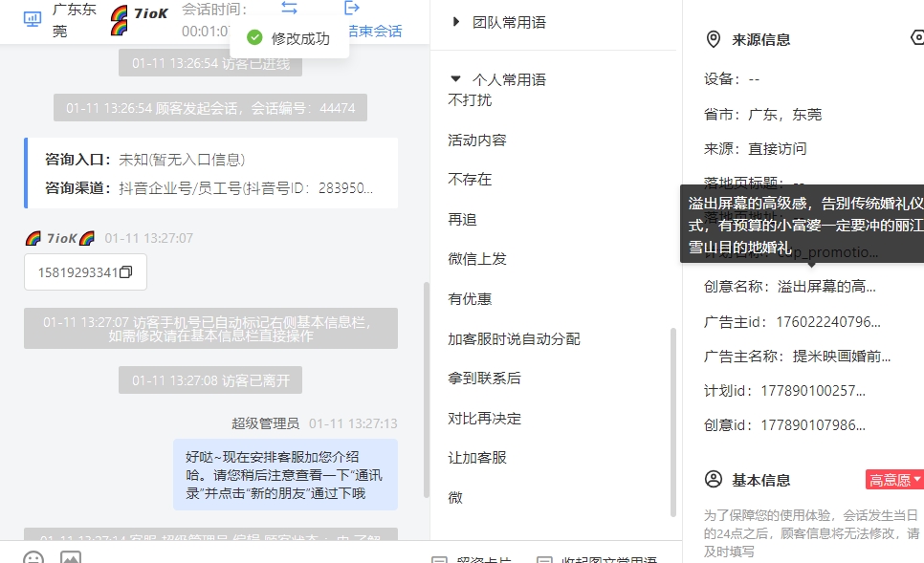Select the 加客服时说自动分配 quick phrase
Screen dimensions: 924x563
pyautogui.click(x=514, y=339)
